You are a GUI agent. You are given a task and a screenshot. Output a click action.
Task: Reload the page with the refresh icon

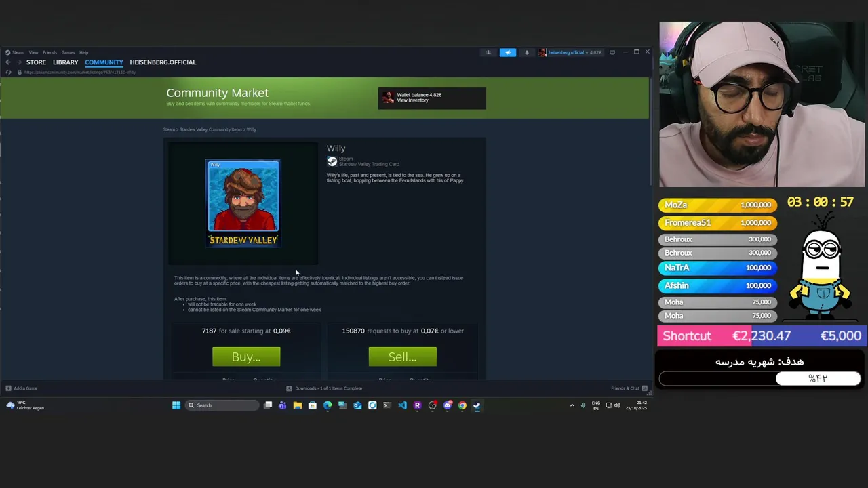(x=8, y=72)
